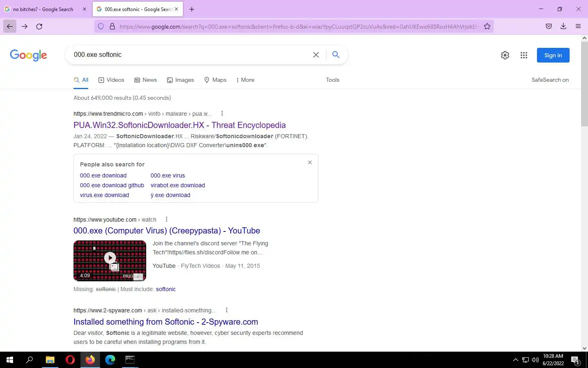Clear the search box text
Image resolution: width=588 pixels, height=368 pixels.
point(316,55)
